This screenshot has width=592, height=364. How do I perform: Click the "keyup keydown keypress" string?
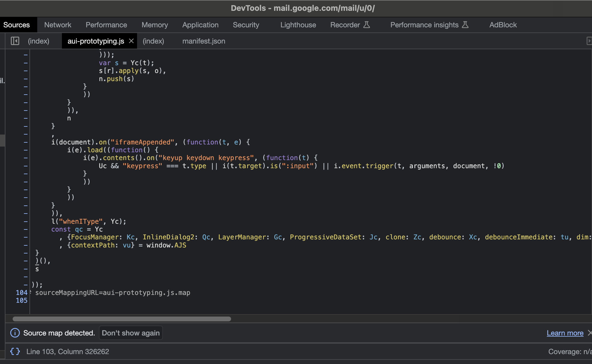[206, 158]
